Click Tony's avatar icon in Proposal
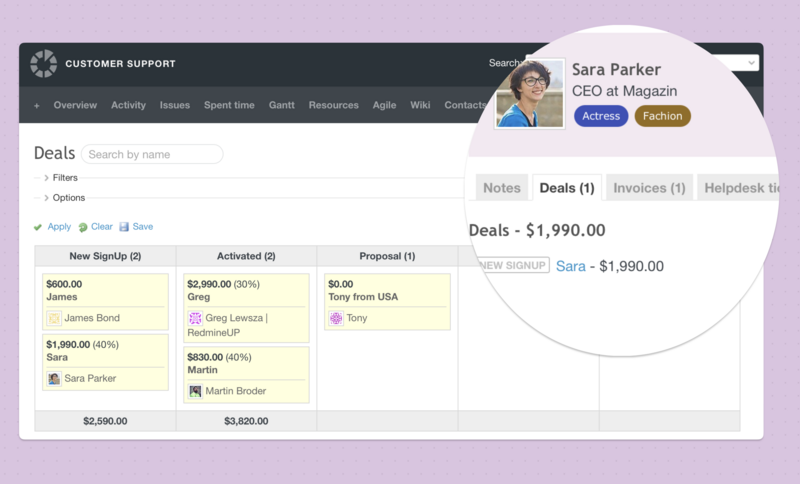Viewport: 800px width, 484px height. coord(336,318)
